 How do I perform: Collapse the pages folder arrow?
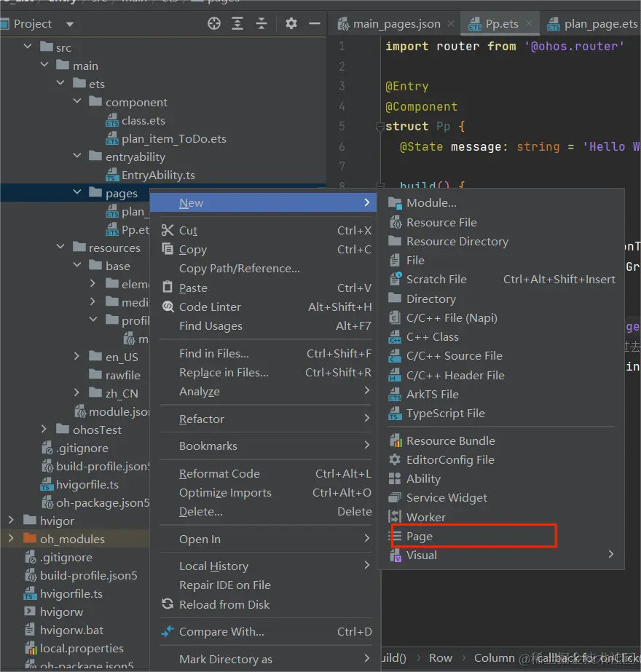click(x=77, y=192)
